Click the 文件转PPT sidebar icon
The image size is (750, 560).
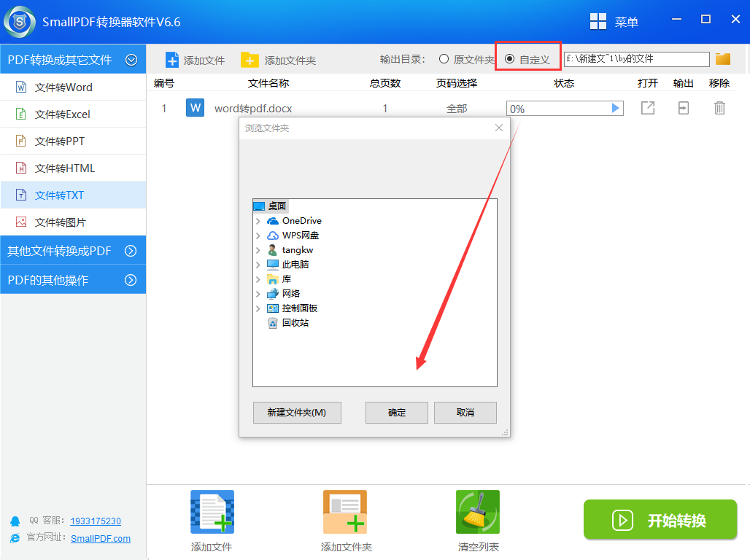click(x=21, y=141)
